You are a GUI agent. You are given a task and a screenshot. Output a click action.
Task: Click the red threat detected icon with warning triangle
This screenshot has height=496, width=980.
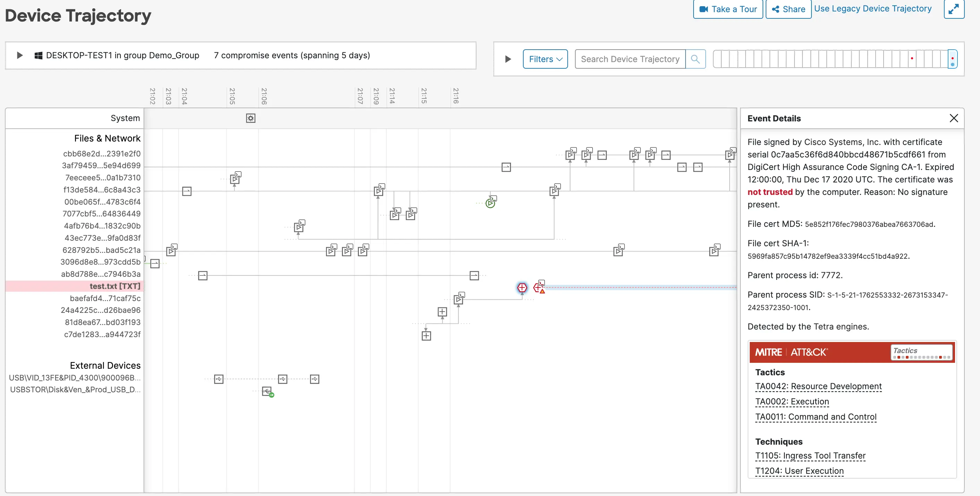click(539, 288)
